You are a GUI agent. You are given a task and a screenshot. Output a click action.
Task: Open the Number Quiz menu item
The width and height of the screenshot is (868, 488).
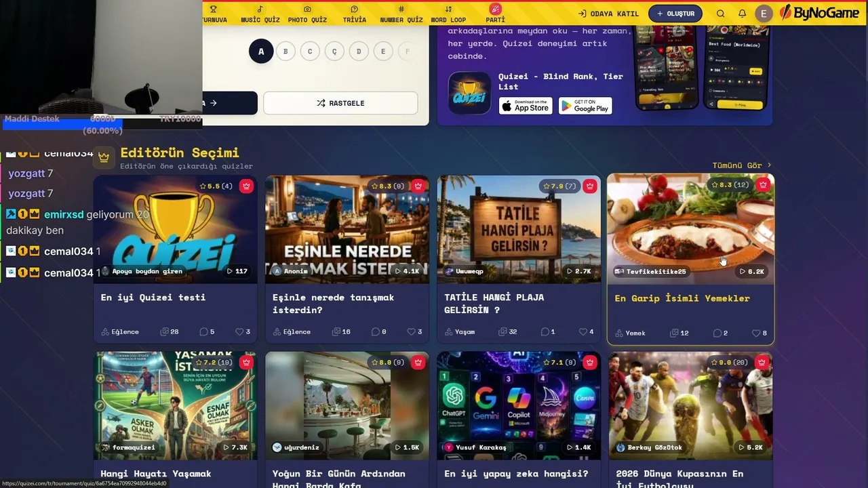pos(401,14)
